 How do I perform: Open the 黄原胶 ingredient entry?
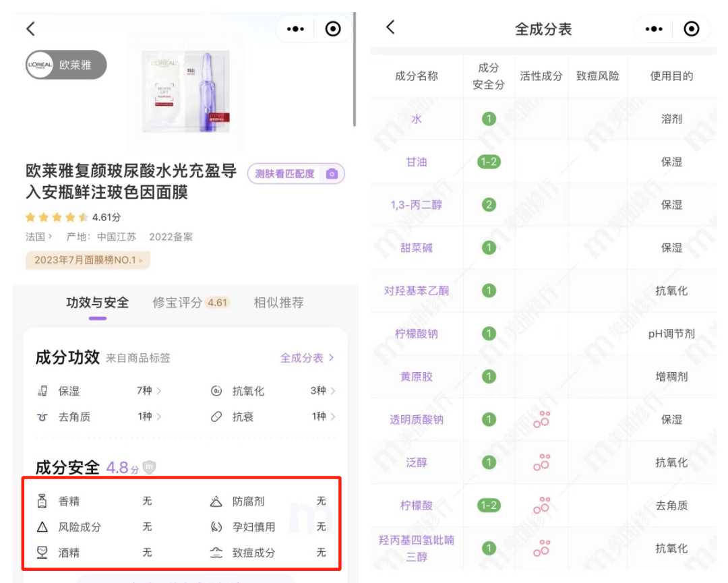click(417, 377)
